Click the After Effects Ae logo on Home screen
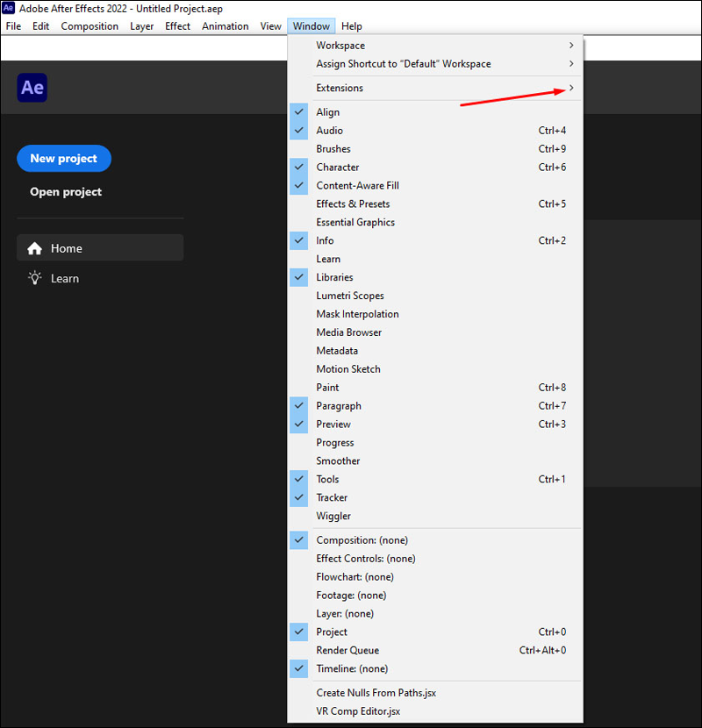Screen dimensions: 702x728 32,88
